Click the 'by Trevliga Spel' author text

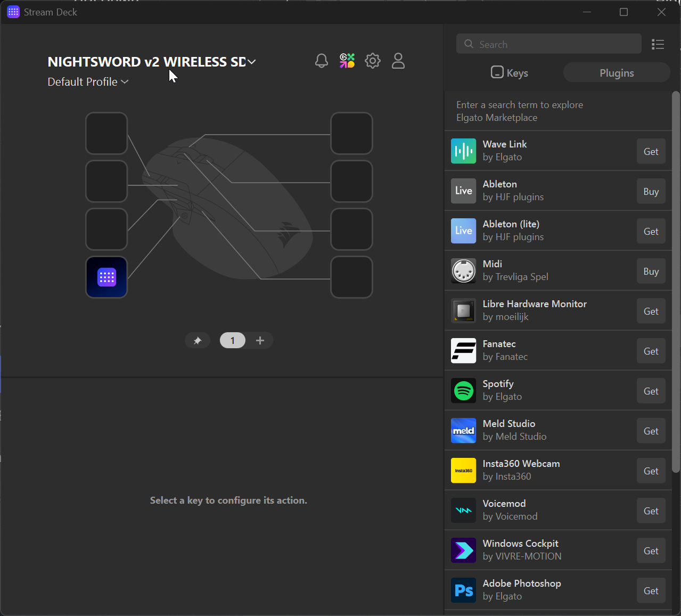click(515, 277)
